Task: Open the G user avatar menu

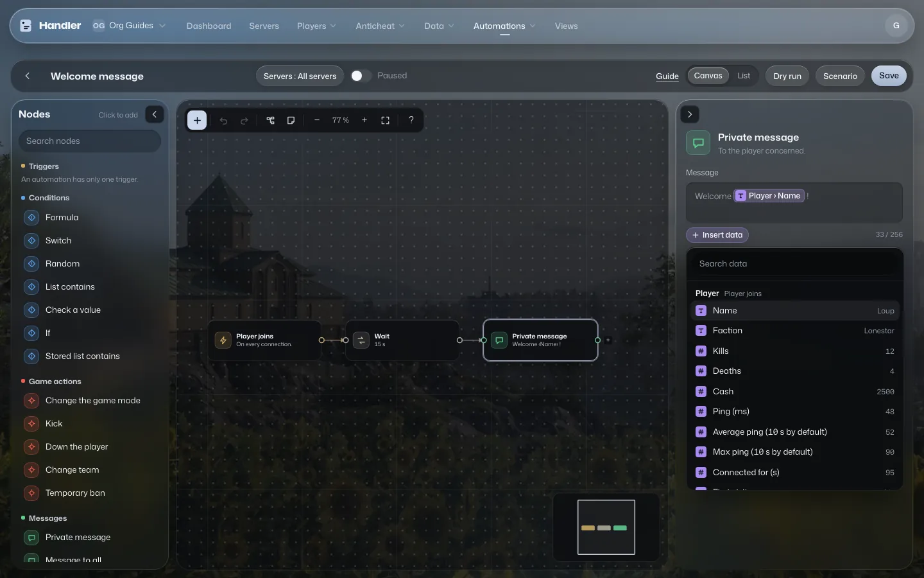Action: tap(896, 26)
